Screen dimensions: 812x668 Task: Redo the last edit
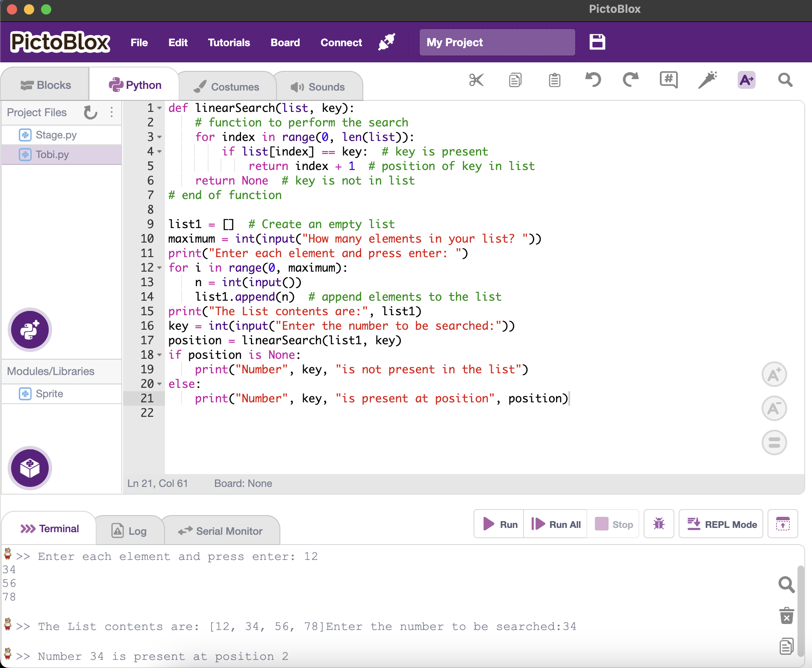tap(630, 79)
